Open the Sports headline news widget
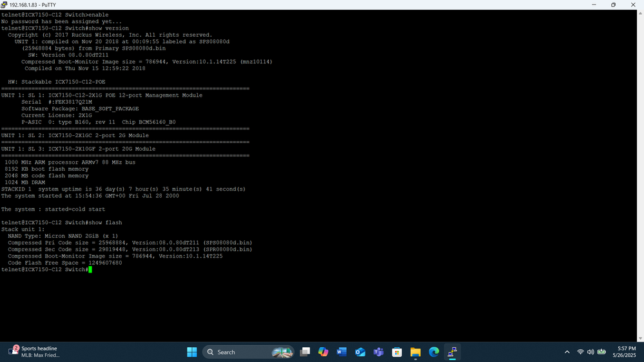This screenshot has width=644, height=362. [x=35, y=352]
